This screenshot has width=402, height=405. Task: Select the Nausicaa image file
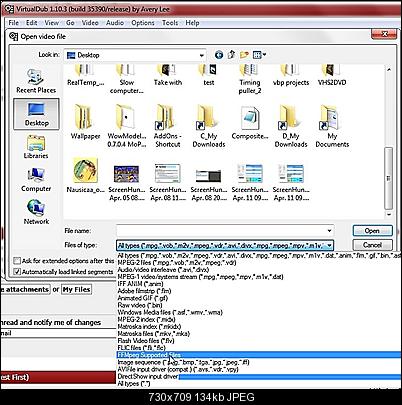point(86,175)
